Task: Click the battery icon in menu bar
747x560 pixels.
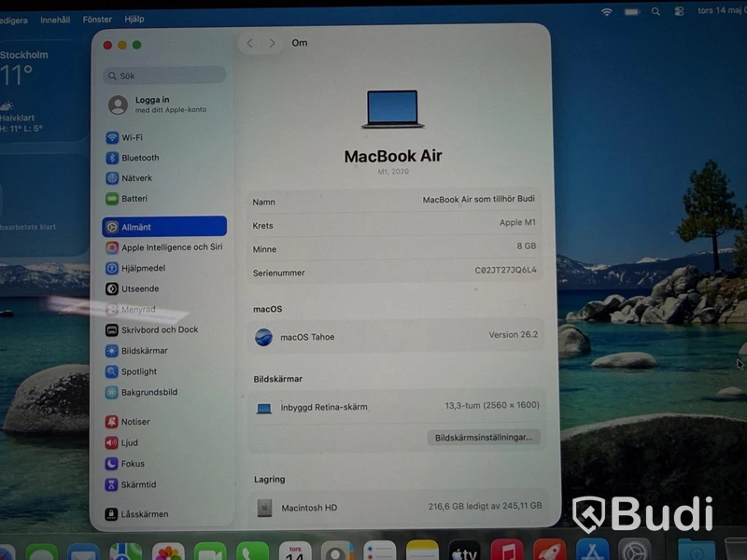Action: 632,12
